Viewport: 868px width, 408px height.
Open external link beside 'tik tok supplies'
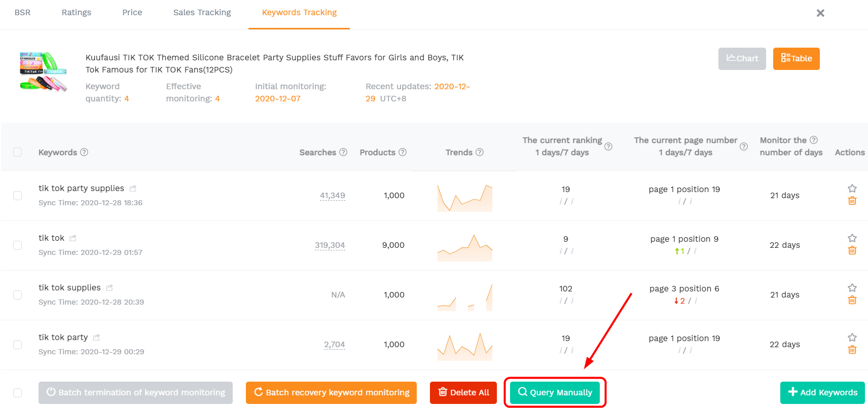click(x=110, y=288)
